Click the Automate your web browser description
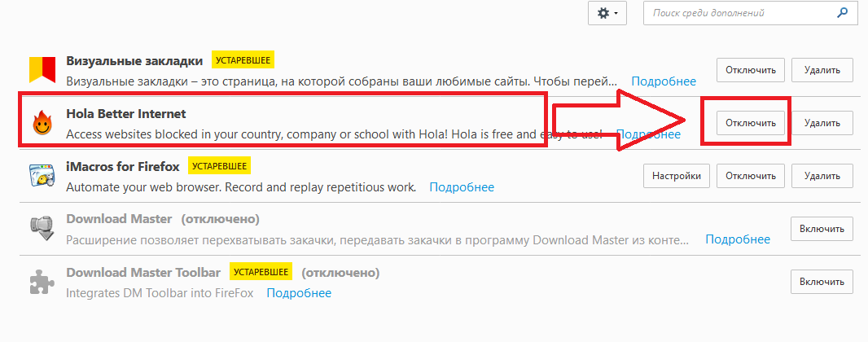This screenshot has height=342, width=868. click(x=241, y=187)
